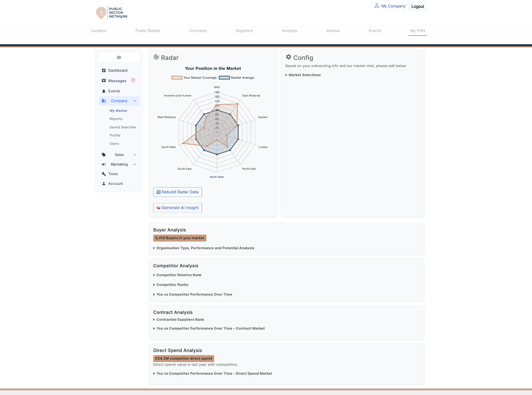Click the Dashboard grid icon
The height and width of the screenshot is (395, 532).
tap(104, 70)
